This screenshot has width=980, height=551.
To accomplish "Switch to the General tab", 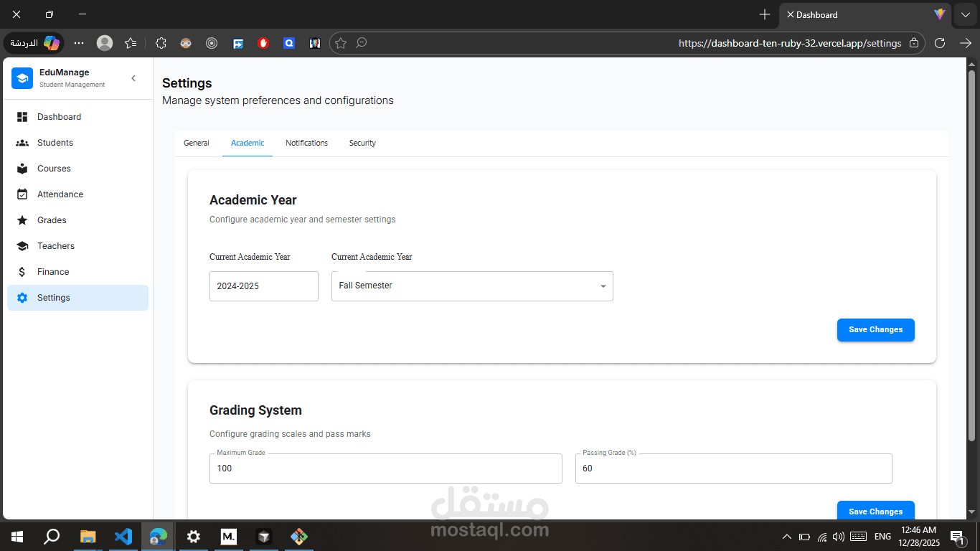I will coord(197,143).
